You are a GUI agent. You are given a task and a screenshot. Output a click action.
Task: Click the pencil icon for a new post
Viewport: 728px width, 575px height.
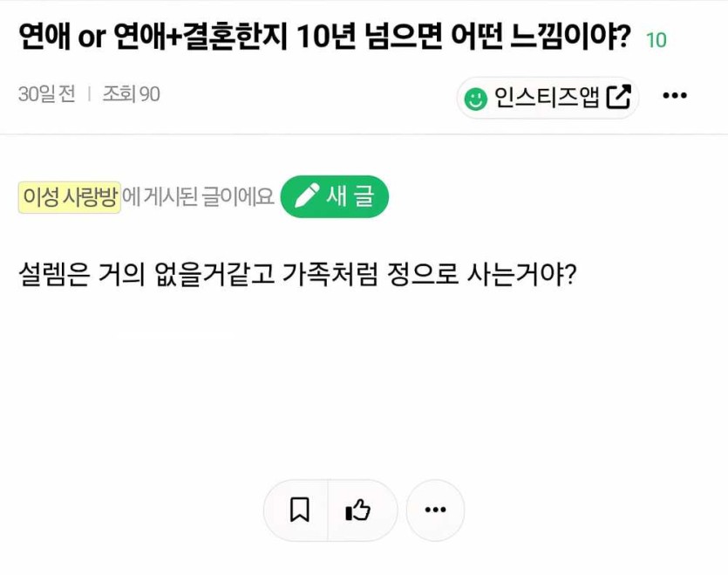pyautogui.click(x=307, y=196)
